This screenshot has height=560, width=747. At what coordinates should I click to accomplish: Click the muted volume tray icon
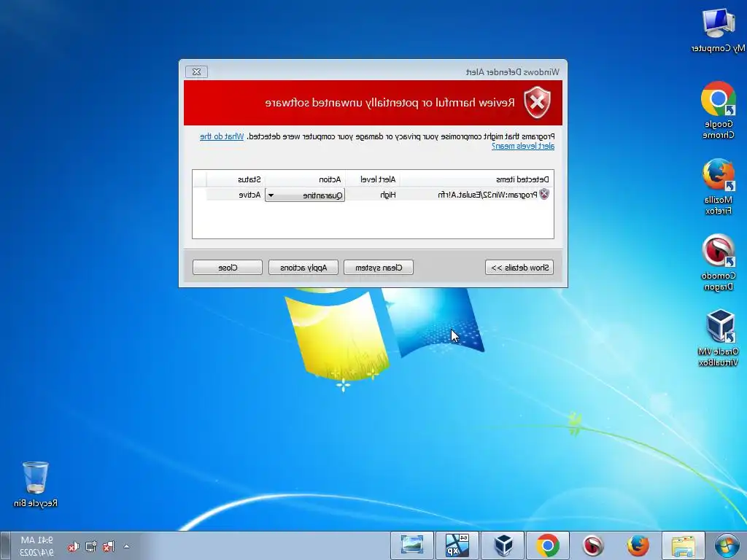click(73, 547)
